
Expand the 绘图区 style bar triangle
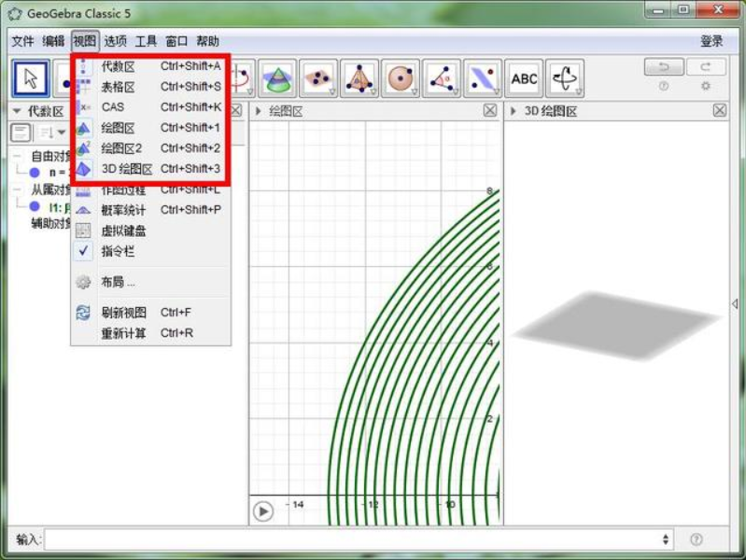click(x=259, y=111)
